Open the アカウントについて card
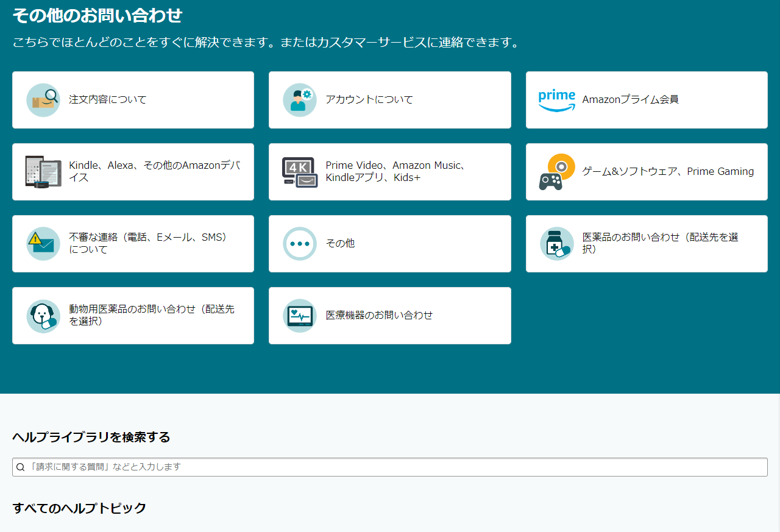780x532 pixels. pyautogui.click(x=390, y=100)
